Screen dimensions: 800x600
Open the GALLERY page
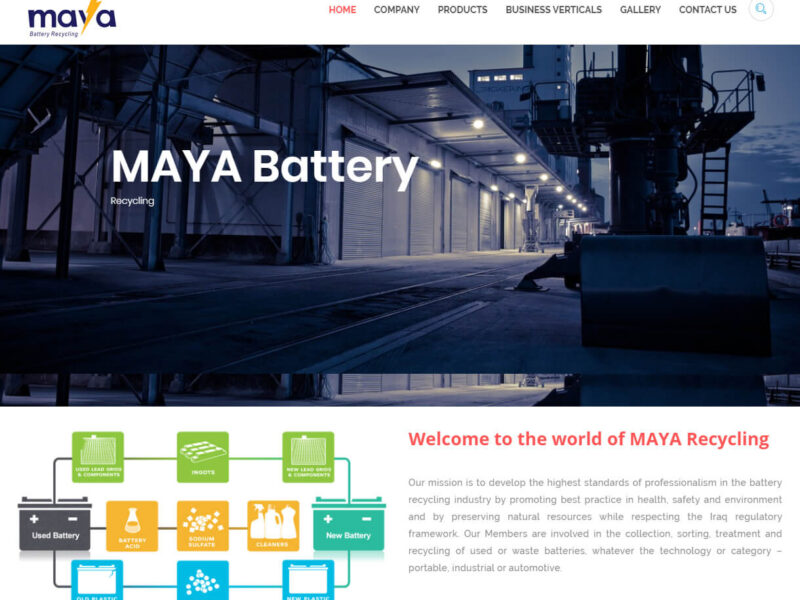pyautogui.click(x=640, y=10)
